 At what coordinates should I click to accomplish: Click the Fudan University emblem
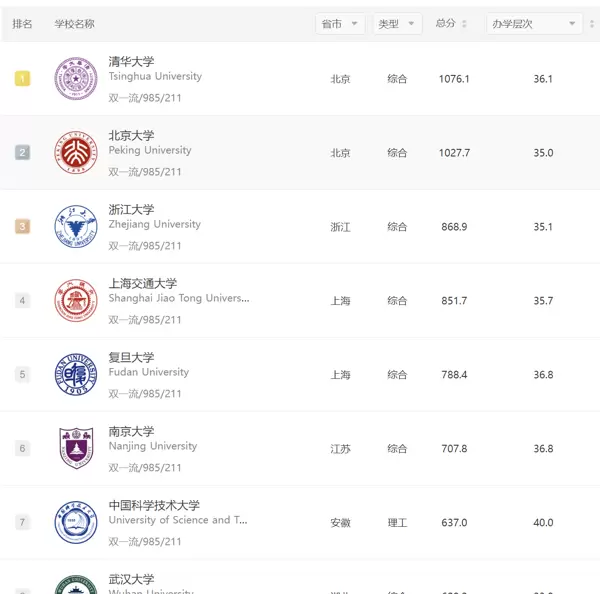pos(76,375)
